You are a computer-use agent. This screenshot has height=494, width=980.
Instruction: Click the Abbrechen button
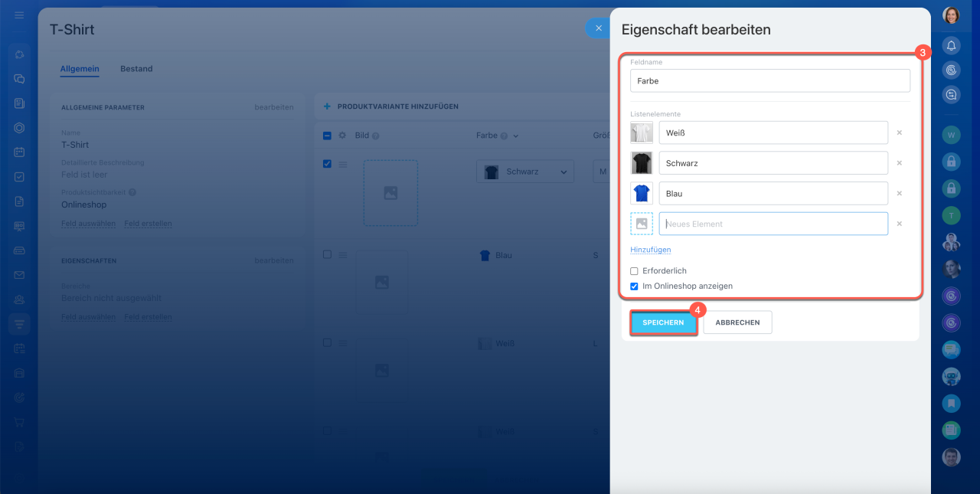point(737,322)
